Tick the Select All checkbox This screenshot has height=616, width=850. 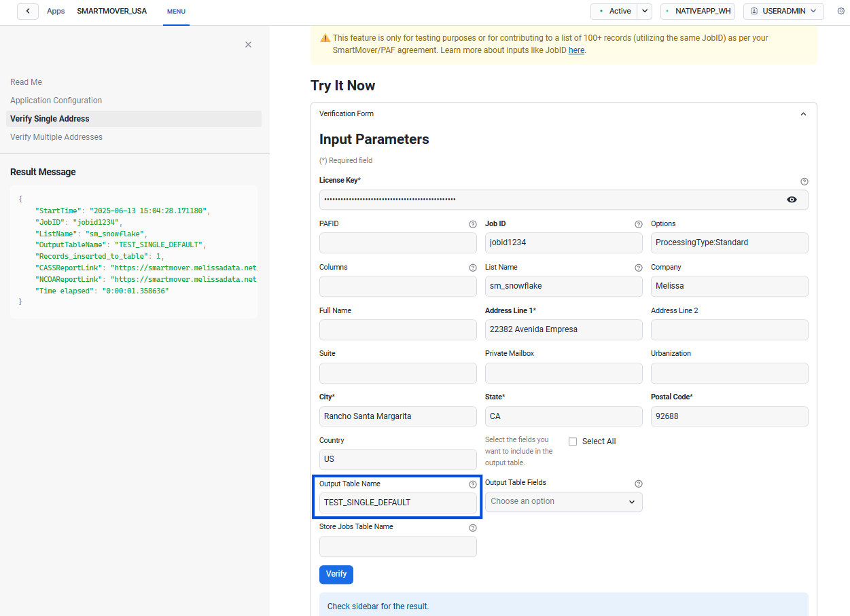point(573,441)
